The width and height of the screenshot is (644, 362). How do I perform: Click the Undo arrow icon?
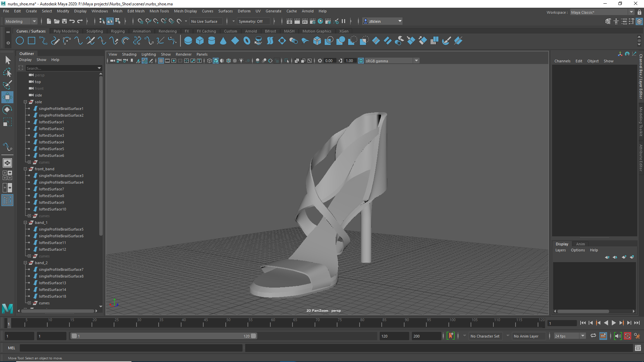point(72,21)
